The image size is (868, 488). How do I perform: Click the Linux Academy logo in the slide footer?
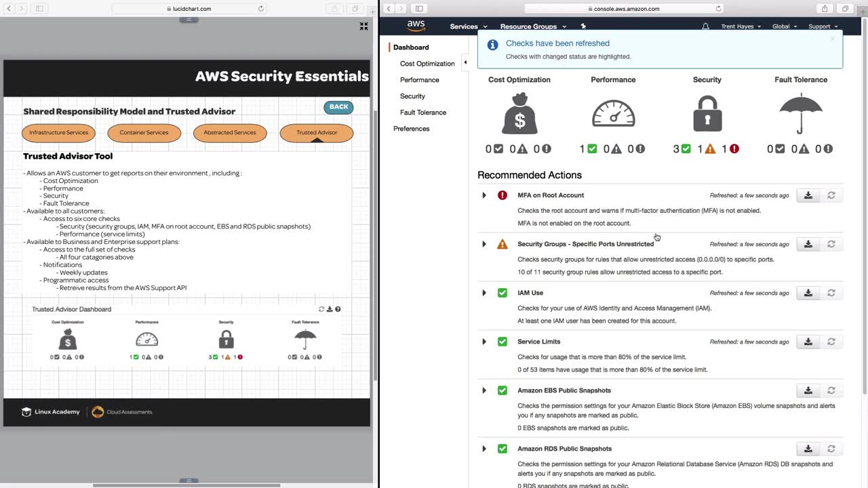click(51, 411)
